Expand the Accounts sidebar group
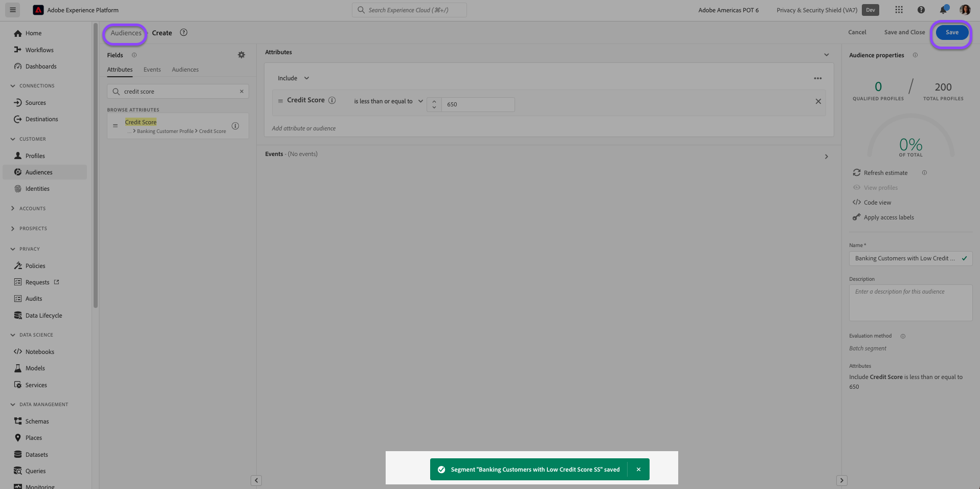Viewport: 980px width, 489px height. point(13,209)
